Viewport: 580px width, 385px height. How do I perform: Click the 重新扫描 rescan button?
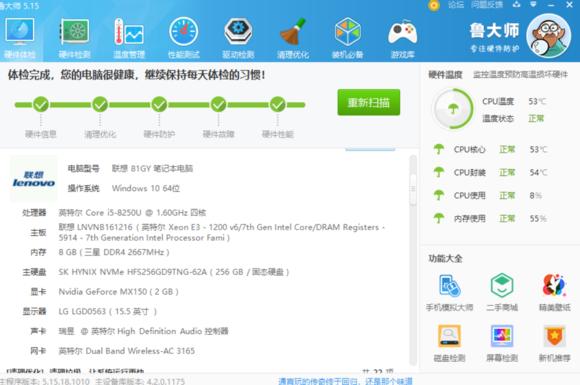[368, 102]
